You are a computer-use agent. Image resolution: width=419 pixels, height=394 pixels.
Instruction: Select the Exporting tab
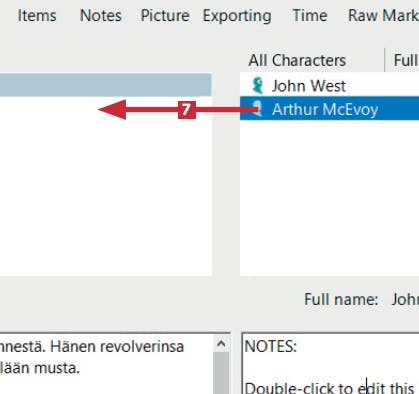click(x=237, y=16)
